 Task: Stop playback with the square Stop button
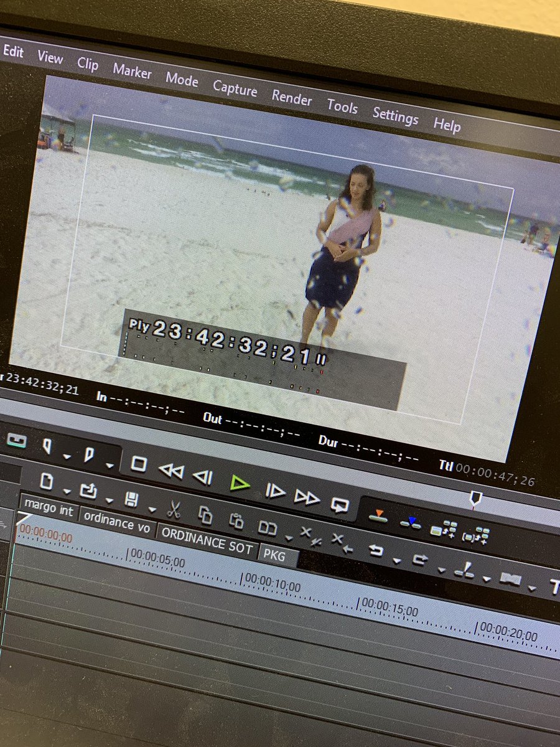click(138, 464)
